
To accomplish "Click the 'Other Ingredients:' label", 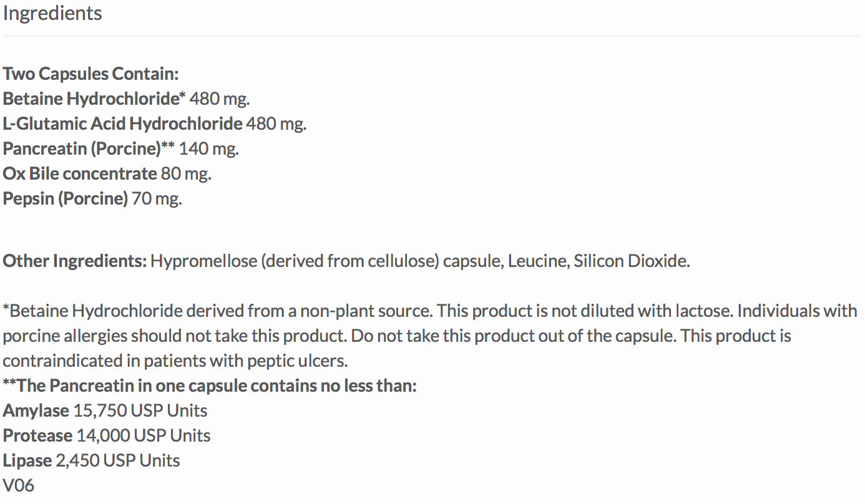I will pyautogui.click(x=75, y=261).
